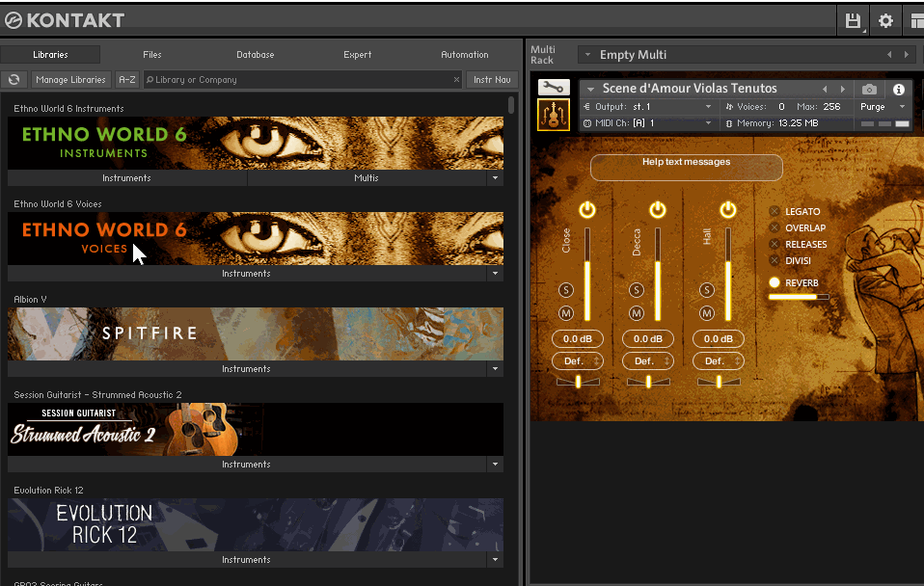924x586 pixels.
Task: Open Ethno World 6 Instruments dropdown arrow
Action: point(495,178)
